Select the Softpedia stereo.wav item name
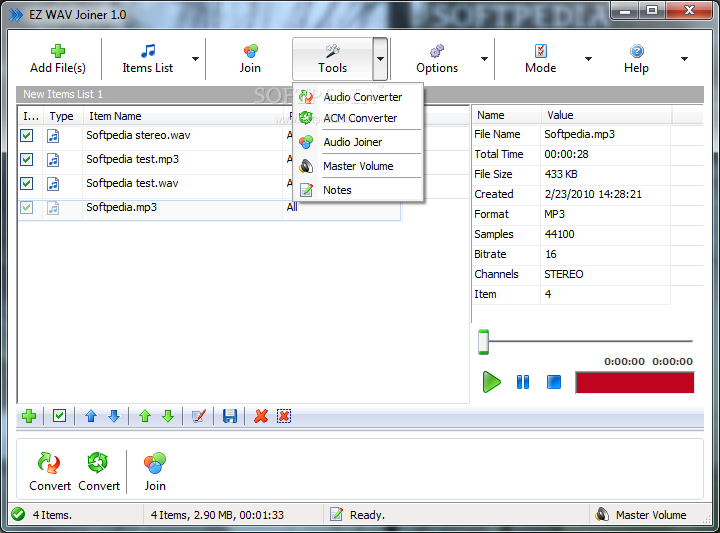720x533 pixels. pos(138,135)
